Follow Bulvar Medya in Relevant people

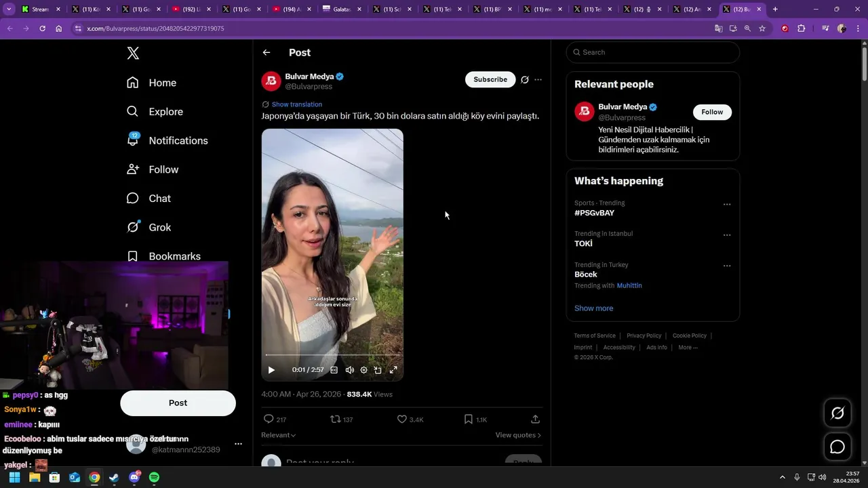pyautogui.click(x=712, y=112)
